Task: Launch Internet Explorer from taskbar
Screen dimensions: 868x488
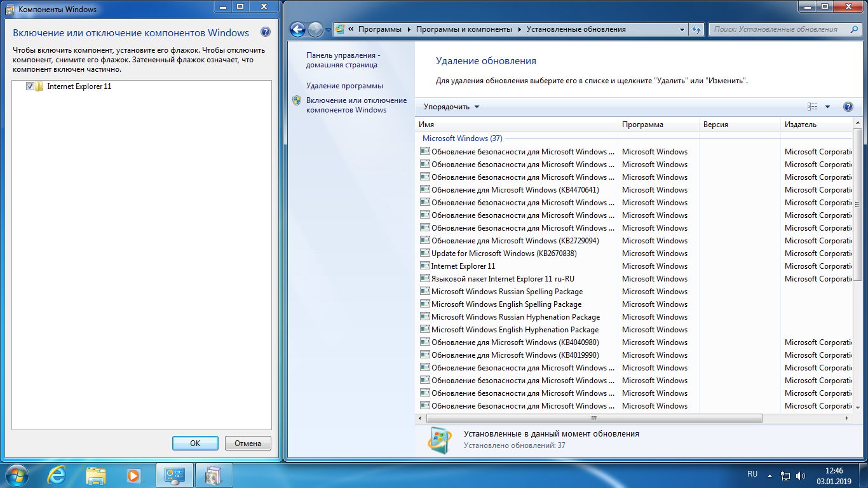Action: (57, 475)
